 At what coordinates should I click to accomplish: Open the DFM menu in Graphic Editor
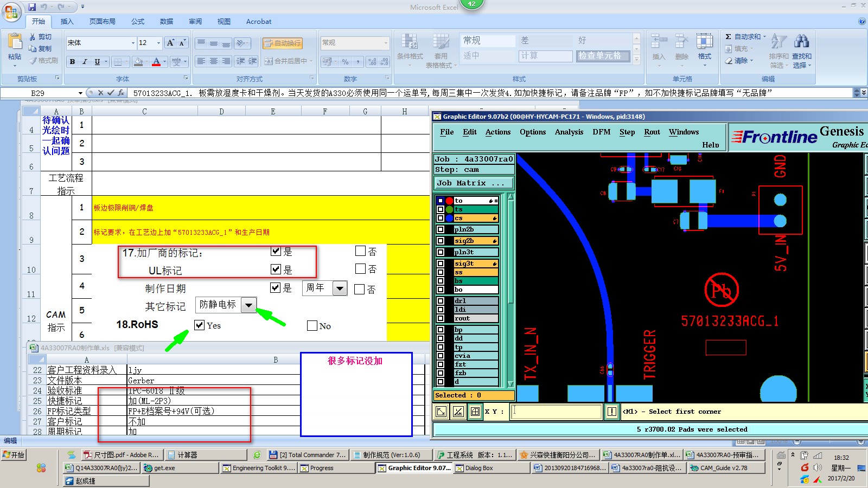pos(601,132)
